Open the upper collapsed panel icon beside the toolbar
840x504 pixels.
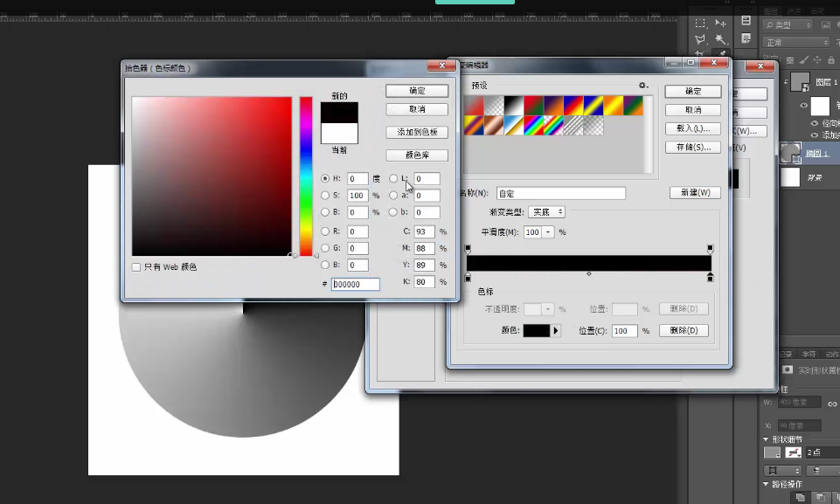point(746,21)
